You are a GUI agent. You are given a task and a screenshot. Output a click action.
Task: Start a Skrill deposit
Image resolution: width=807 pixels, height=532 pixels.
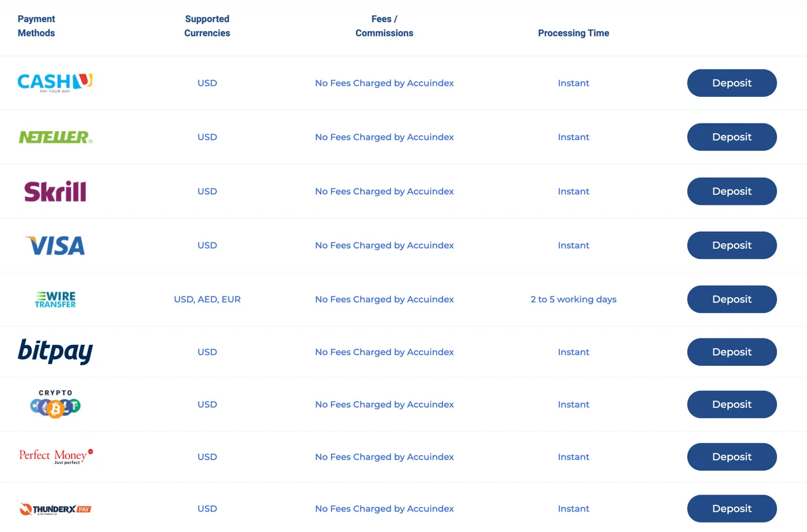pos(732,191)
